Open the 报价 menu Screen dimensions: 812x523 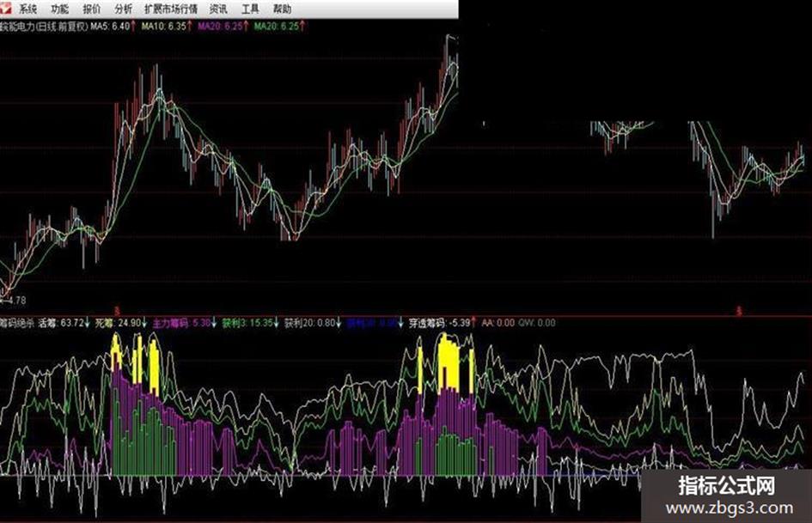coord(92,9)
